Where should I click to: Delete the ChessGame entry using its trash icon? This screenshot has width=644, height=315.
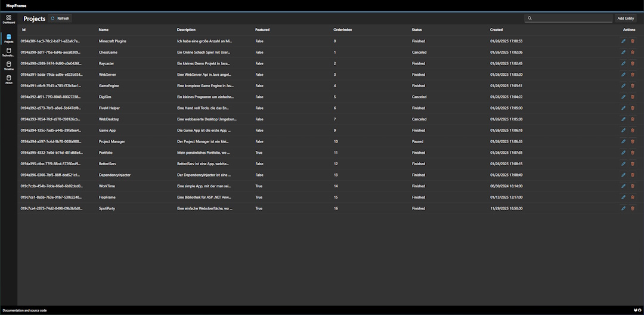click(x=633, y=52)
